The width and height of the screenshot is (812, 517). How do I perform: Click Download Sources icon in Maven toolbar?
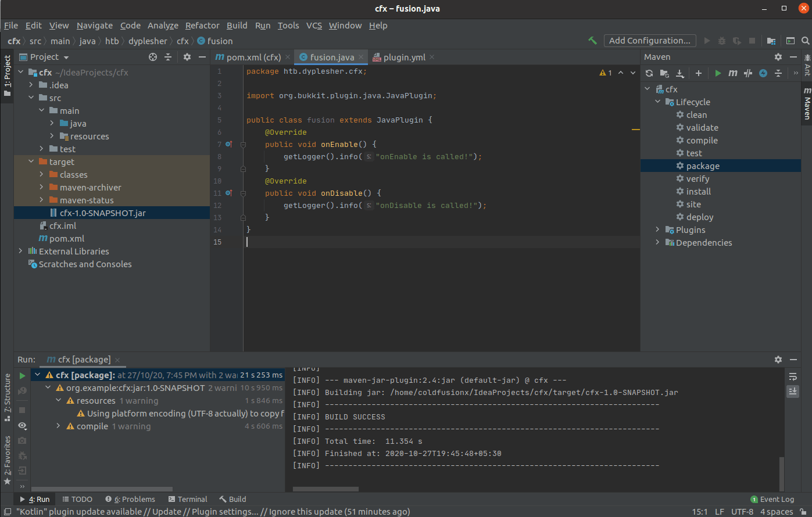click(x=679, y=73)
